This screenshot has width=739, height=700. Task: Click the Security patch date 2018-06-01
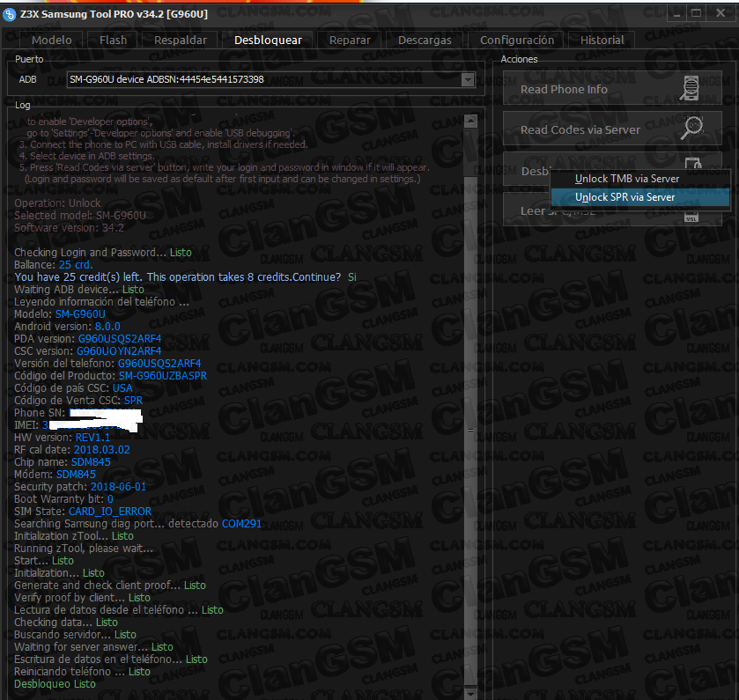click(118, 487)
